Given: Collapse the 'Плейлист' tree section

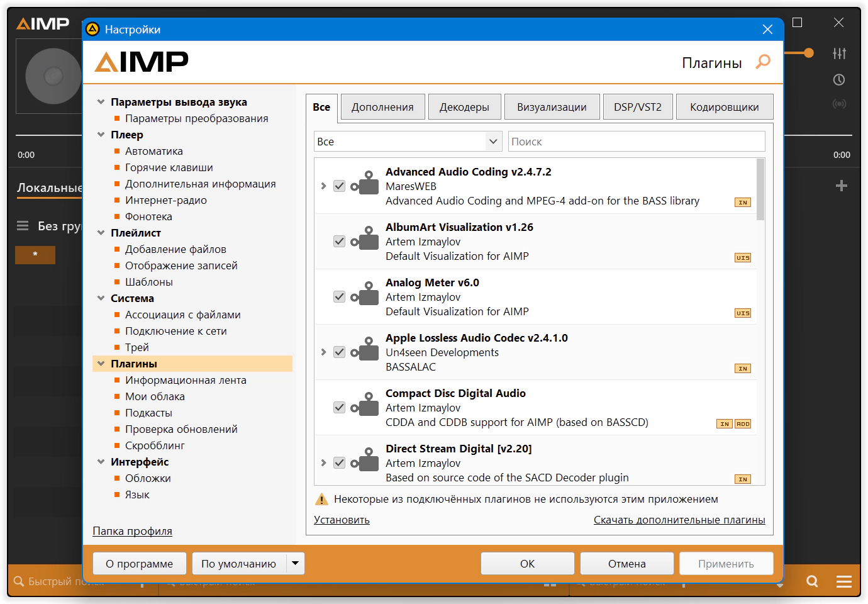Looking at the screenshot, I should [x=101, y=233].
